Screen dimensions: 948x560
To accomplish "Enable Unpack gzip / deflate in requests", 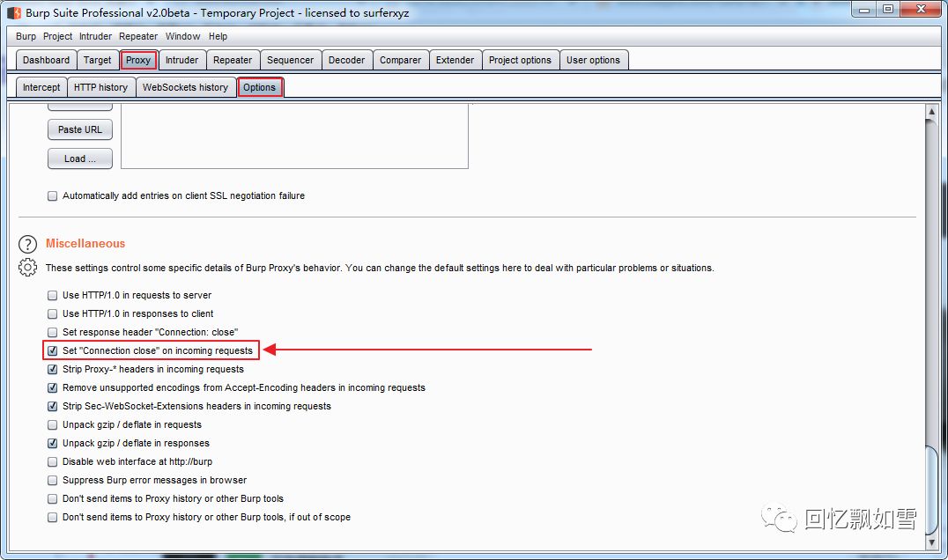I will pyautogui.click(x=53, y=424).
